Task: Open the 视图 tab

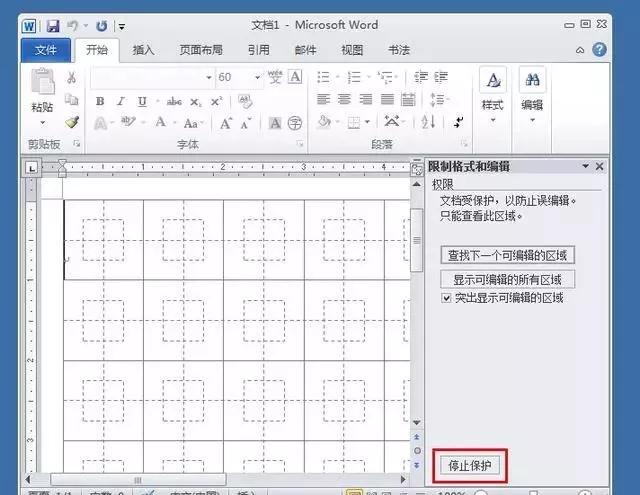Action: (x=352, y=50)
